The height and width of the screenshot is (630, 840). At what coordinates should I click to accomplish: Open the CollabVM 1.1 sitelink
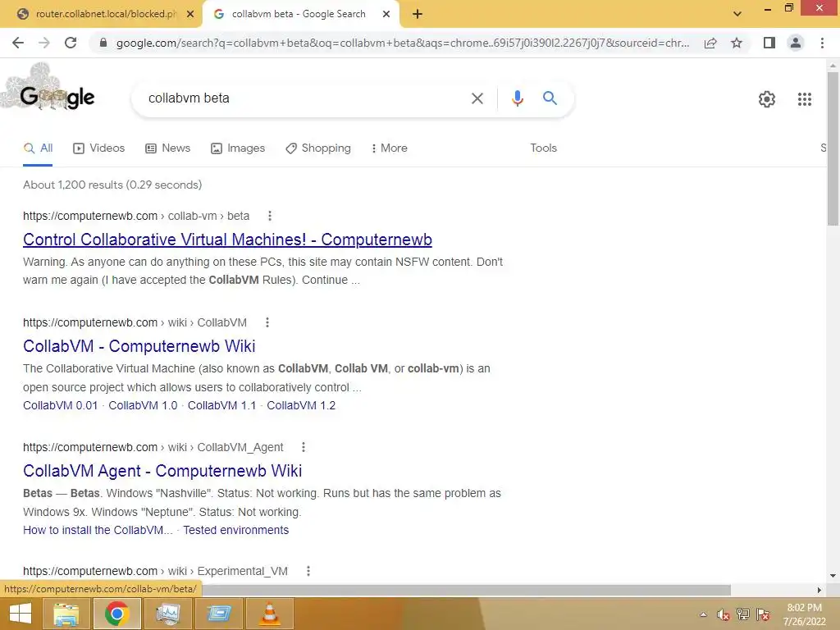[x=221, y=405]
